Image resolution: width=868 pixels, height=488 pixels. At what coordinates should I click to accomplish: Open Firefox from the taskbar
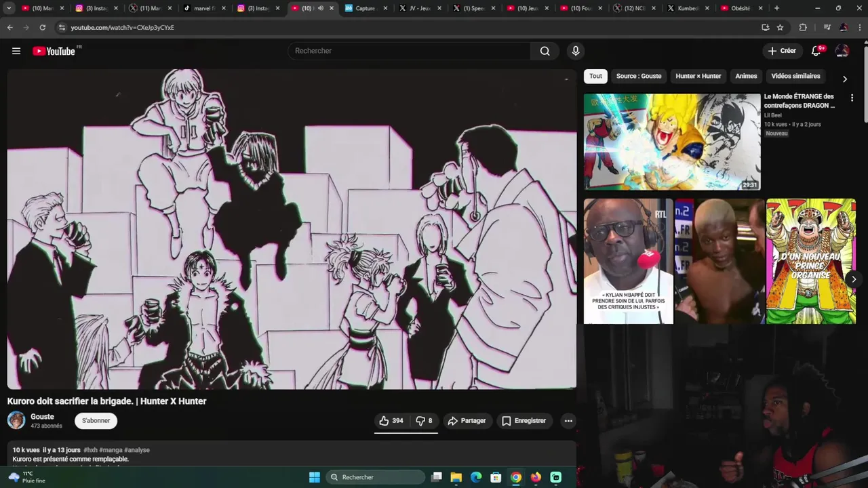pos(536,477)
